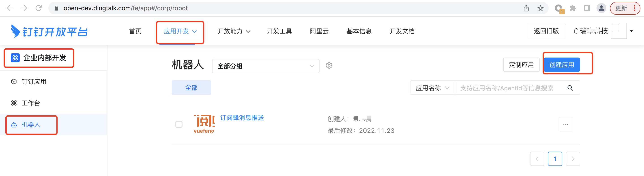
Task: Click the browser share icon
Action: (x=526, y=8)
